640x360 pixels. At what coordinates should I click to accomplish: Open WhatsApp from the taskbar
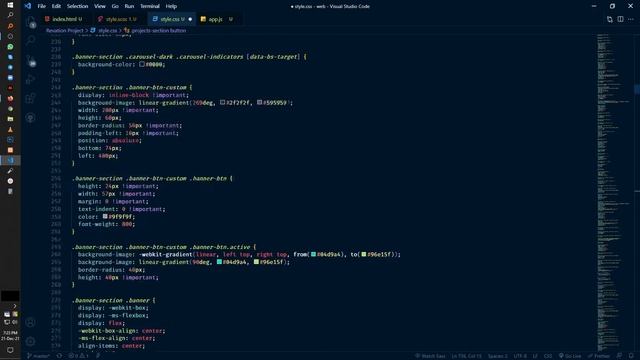click(x=10, y=47)
